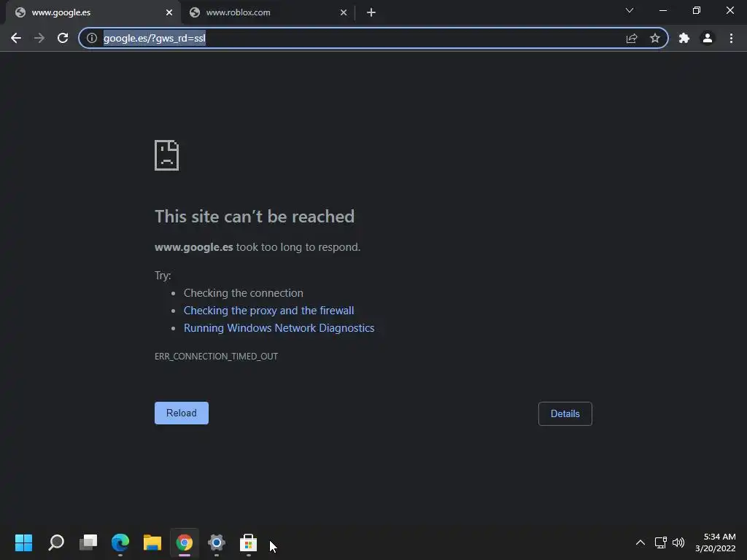Open File Explorer from taskbar

[x=152, y=542]
